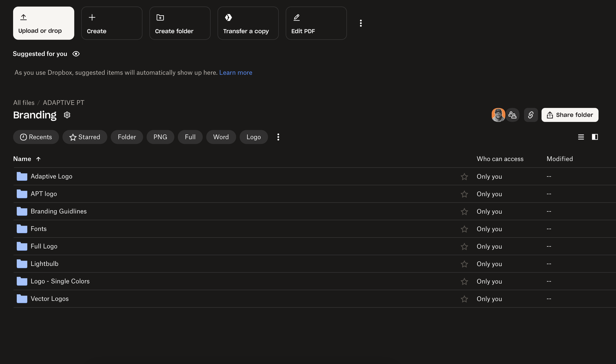Switch to list view layout
Viewport: 616px width, 364px height.
click(581, 137)
